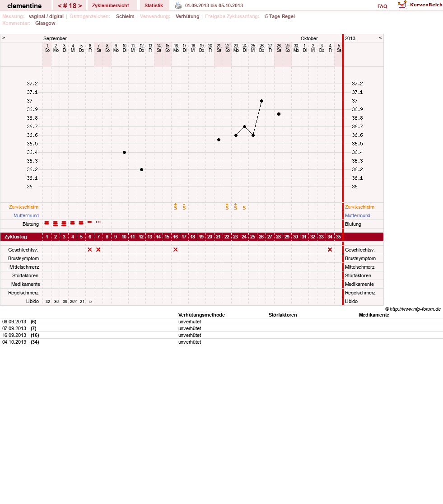The height and width of the screenshot is (504, 443).
Task: Click the date range 01.09.2013 bis 05.10.2013
Action: point(214,5)
